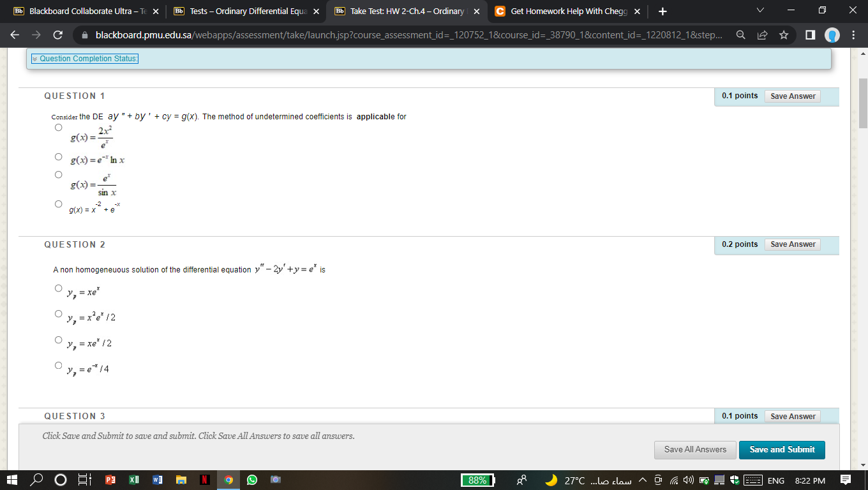
Task: Bookmark the page with the star icon
Action: tap(784, 35)
